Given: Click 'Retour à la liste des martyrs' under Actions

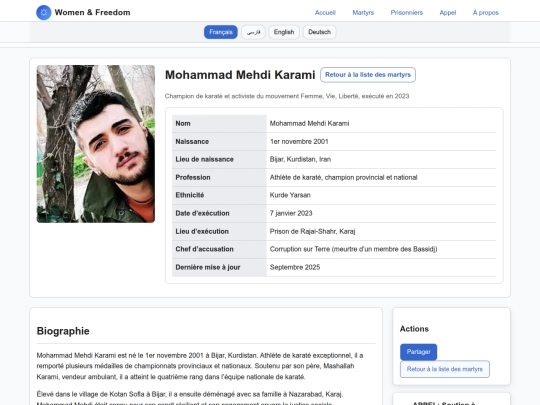Looking at the screenshot, I should point(445,369).
